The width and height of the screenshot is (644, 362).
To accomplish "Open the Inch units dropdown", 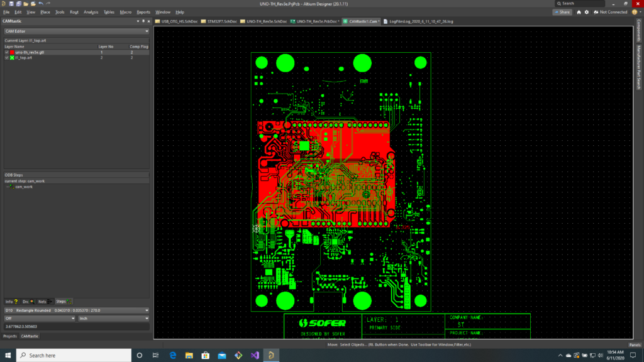I will point(147,319).
